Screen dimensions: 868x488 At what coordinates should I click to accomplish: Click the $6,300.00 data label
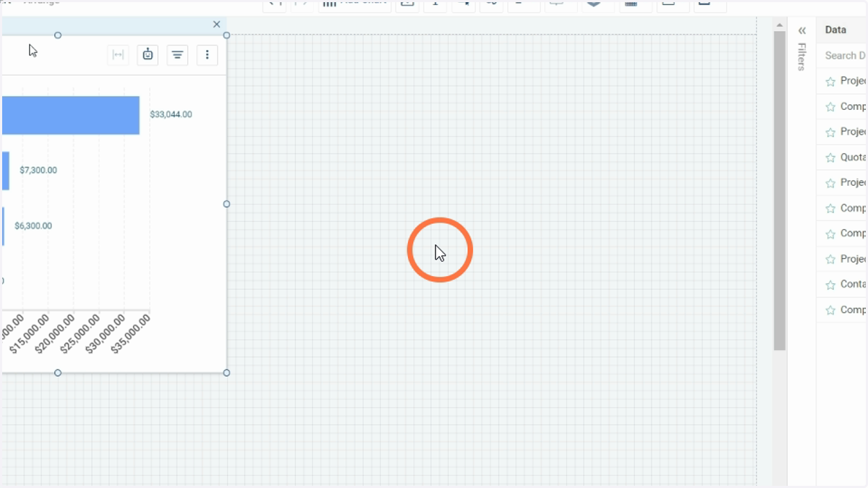tap(33, 226)
